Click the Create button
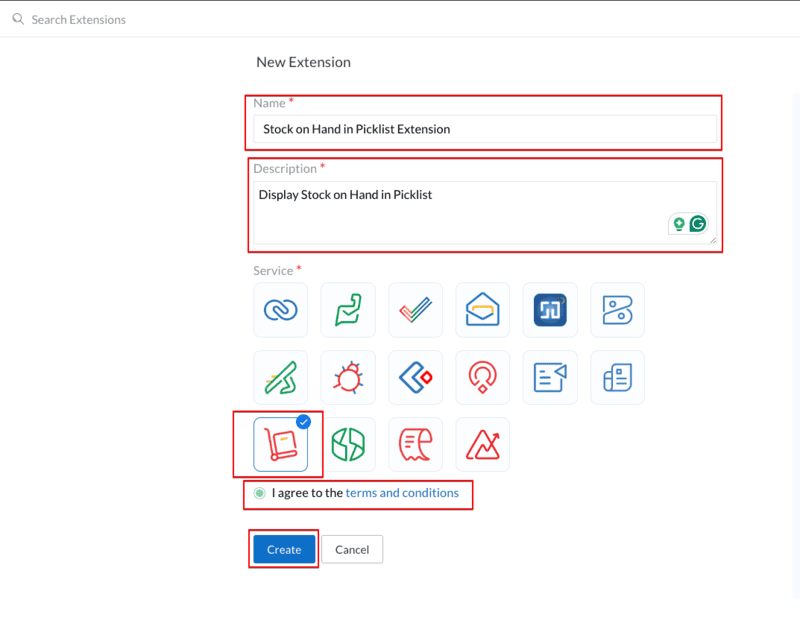 pos(284,549)
